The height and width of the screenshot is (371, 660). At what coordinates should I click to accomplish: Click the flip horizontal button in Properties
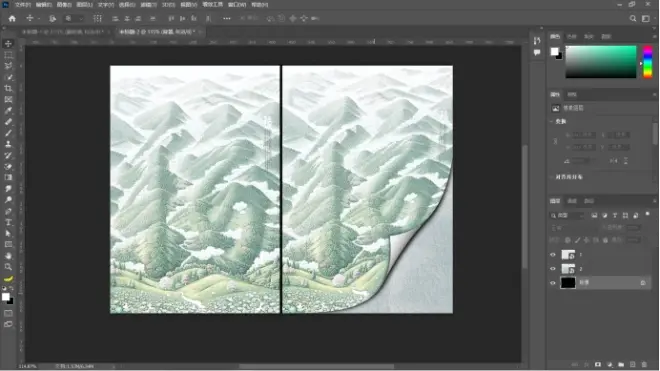615,161
